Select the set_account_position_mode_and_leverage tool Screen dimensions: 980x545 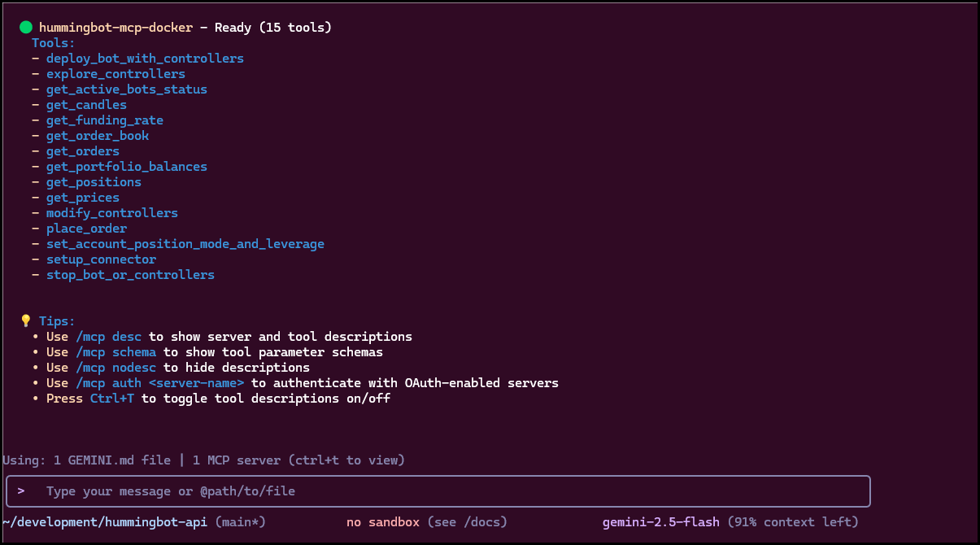click(x=185, y=243)
